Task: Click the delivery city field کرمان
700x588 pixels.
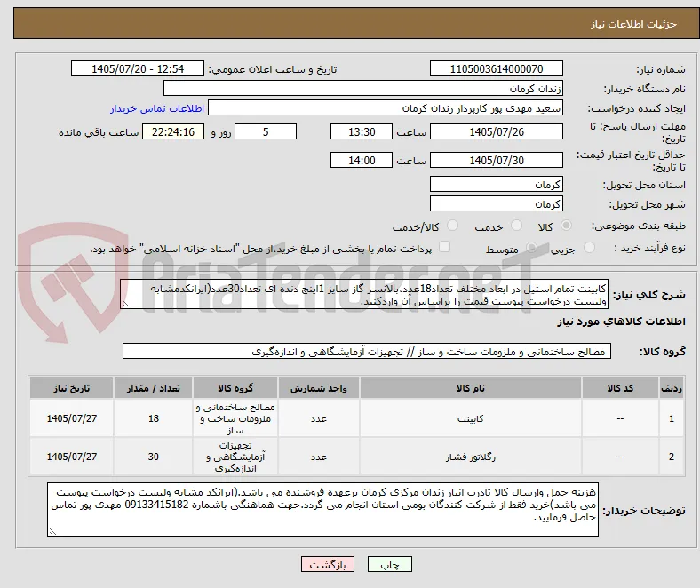Action: coord(496,203)
